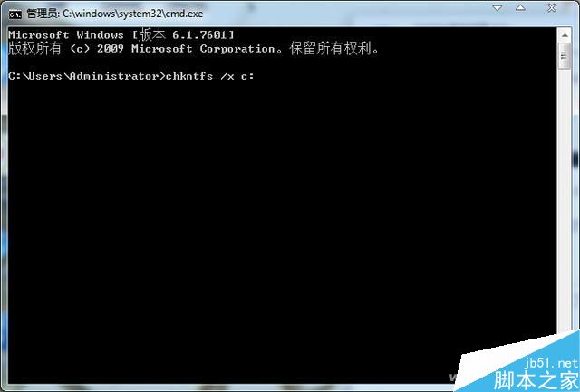Click the Microsoft Corporation copyright text
Image resolution: width=580 pixels, height=392 pixels.
203,49
